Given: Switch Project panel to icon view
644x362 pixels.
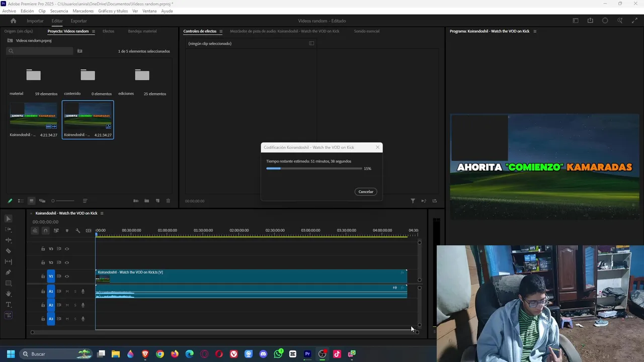Looking at the screenshot, I should coord(31,201).
